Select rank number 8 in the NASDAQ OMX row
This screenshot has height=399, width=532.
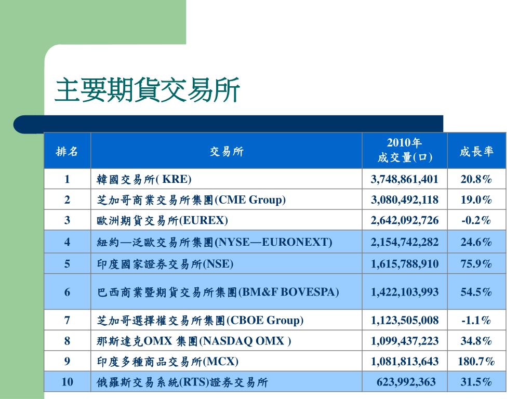point(67,341)
